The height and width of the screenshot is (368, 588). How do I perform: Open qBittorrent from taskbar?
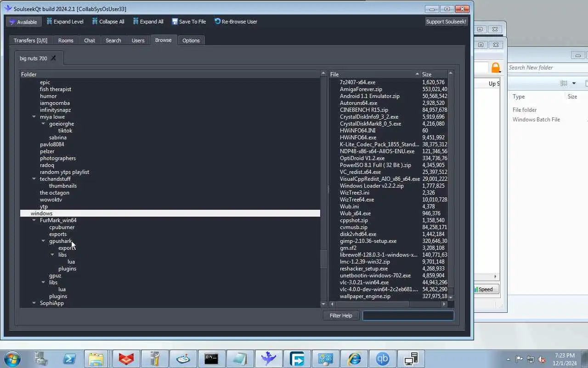383,359
